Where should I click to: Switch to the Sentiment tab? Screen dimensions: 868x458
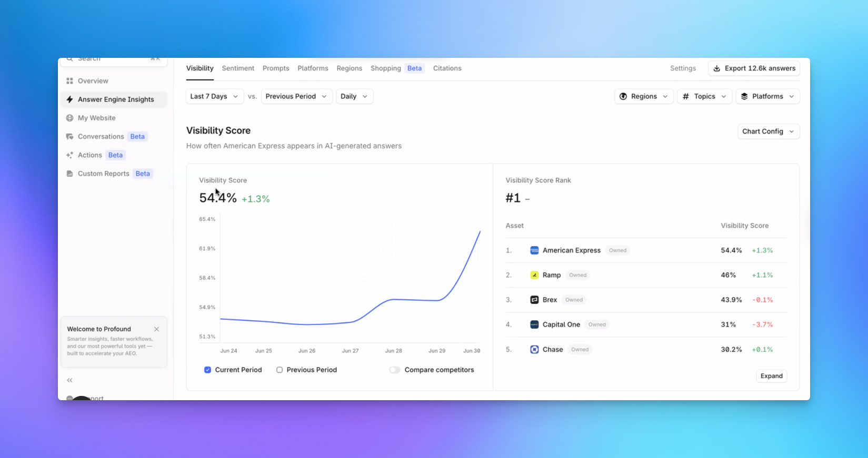(238, 68)
